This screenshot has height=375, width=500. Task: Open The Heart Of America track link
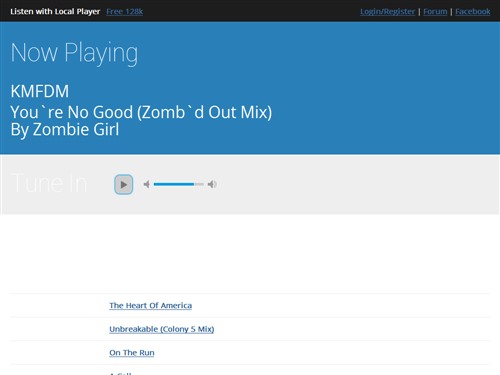click(150, 305)
